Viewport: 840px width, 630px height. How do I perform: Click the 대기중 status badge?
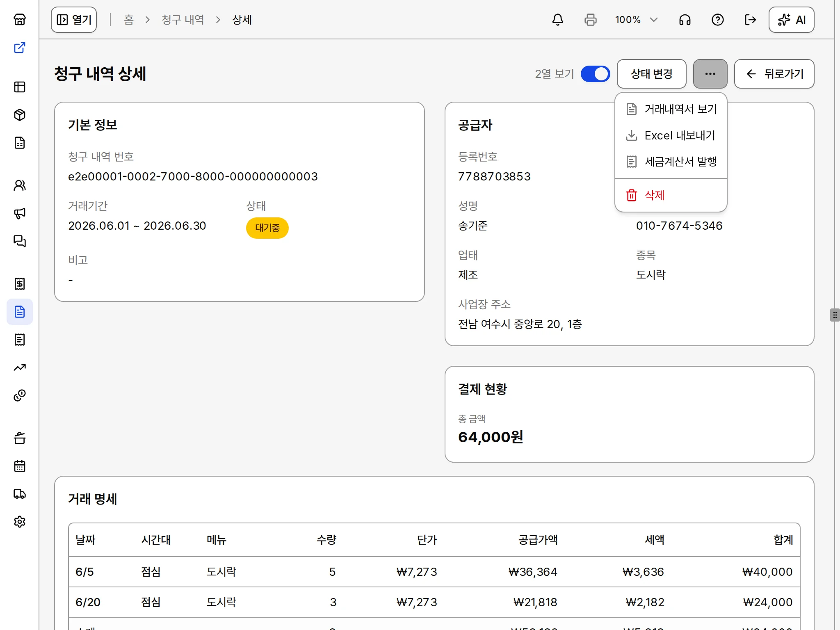click(267, 228)
